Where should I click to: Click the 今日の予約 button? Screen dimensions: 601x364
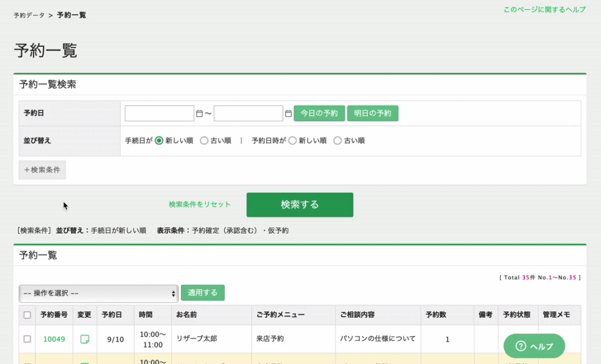pos(319,114)
